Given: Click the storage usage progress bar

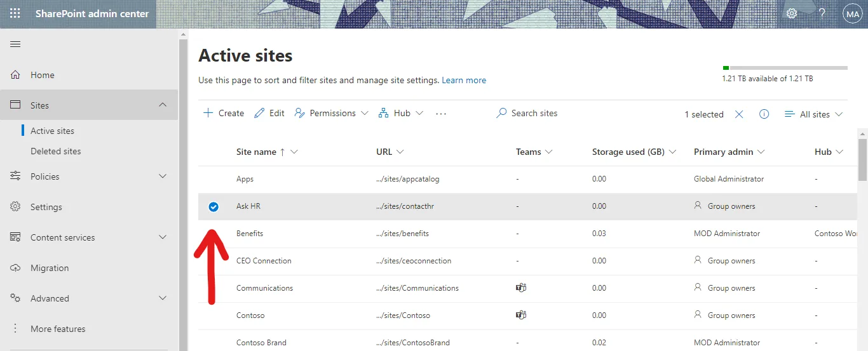Looking at the screenshot, I should pyautogui.click(x=785, y=67).
